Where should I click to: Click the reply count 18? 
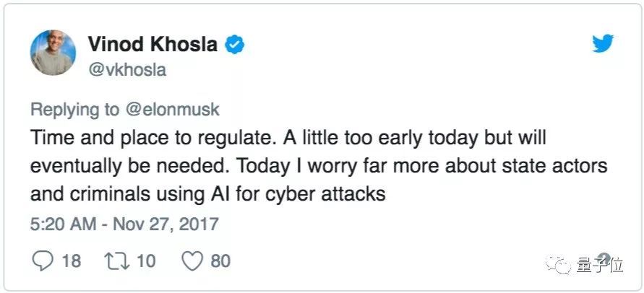click(71, 261)
